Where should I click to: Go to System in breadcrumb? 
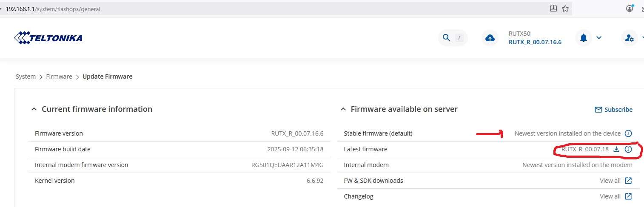click(x=26, y=77)
